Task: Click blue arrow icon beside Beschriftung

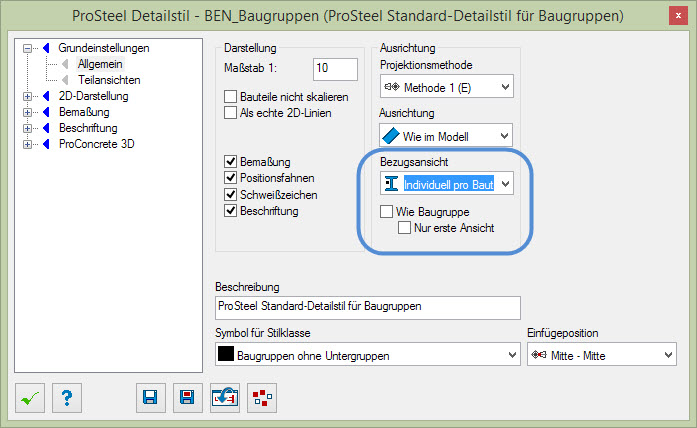Action: (46, 128)
